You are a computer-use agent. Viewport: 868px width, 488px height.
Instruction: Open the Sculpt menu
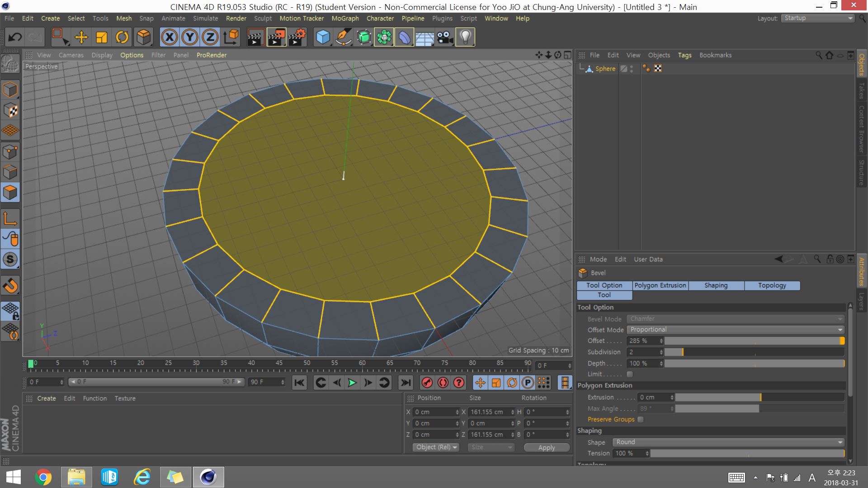coord(263,18)
